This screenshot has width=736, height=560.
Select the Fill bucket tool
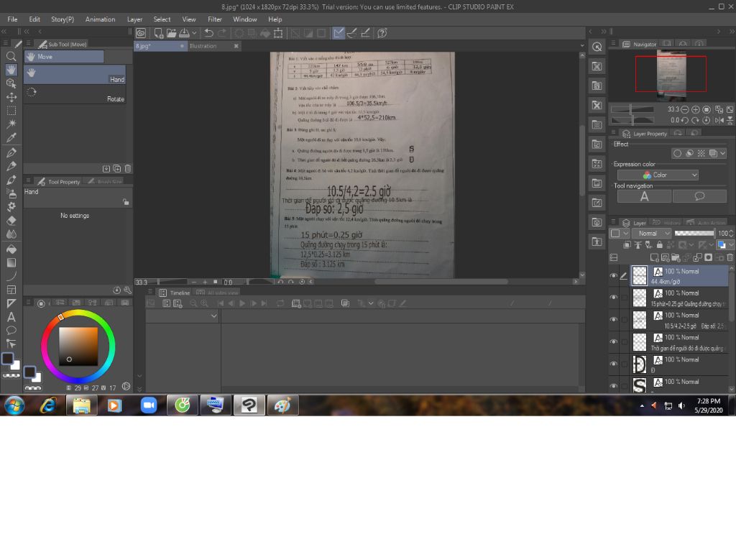pos(11,249)
